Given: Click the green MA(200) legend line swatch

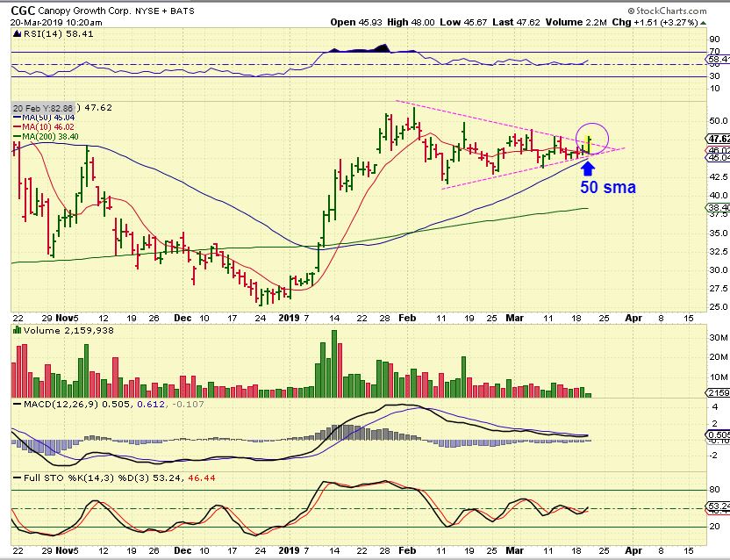Looking at the screenshot, I should pos(17,137).
